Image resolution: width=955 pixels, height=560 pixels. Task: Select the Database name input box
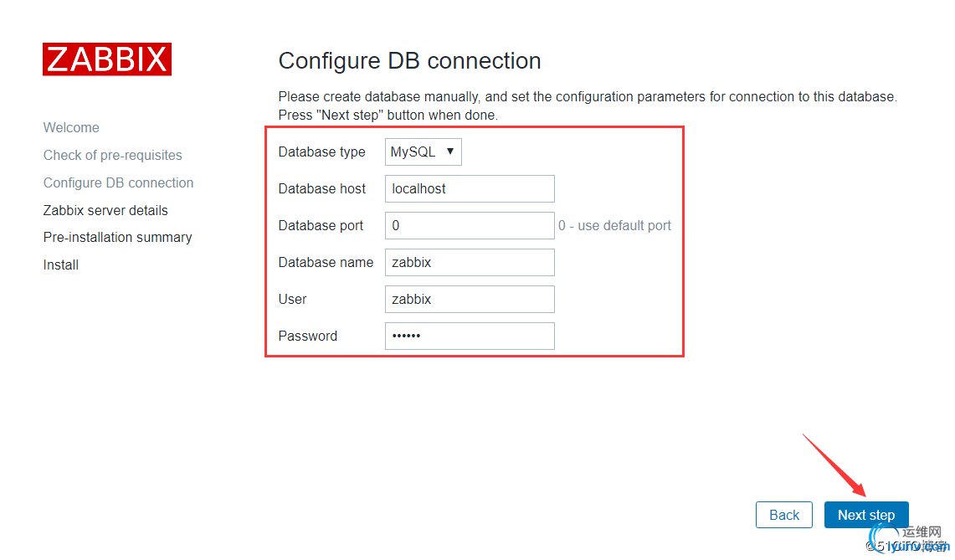470,263
